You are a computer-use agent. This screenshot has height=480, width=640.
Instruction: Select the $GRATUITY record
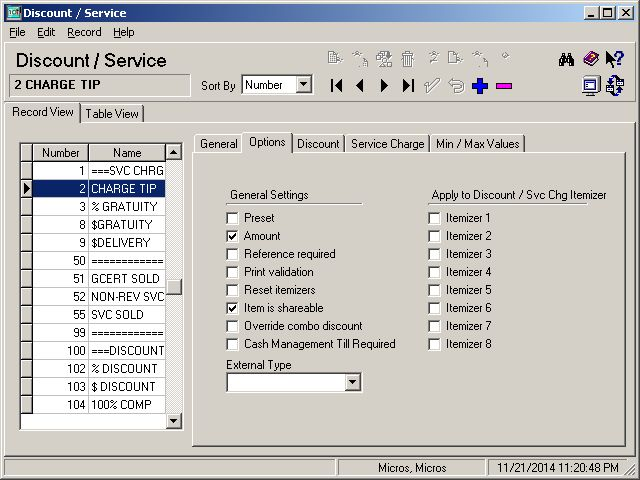click(99, 224)
